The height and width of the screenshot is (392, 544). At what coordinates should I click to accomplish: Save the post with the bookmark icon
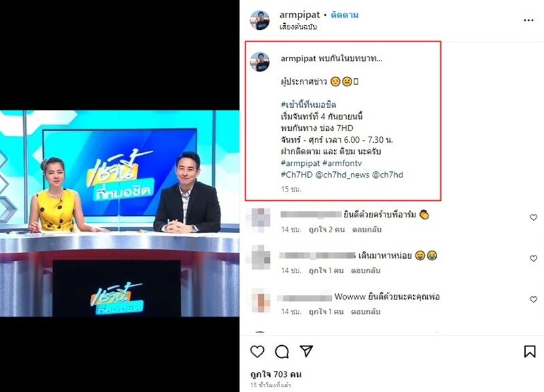[530, 351]
